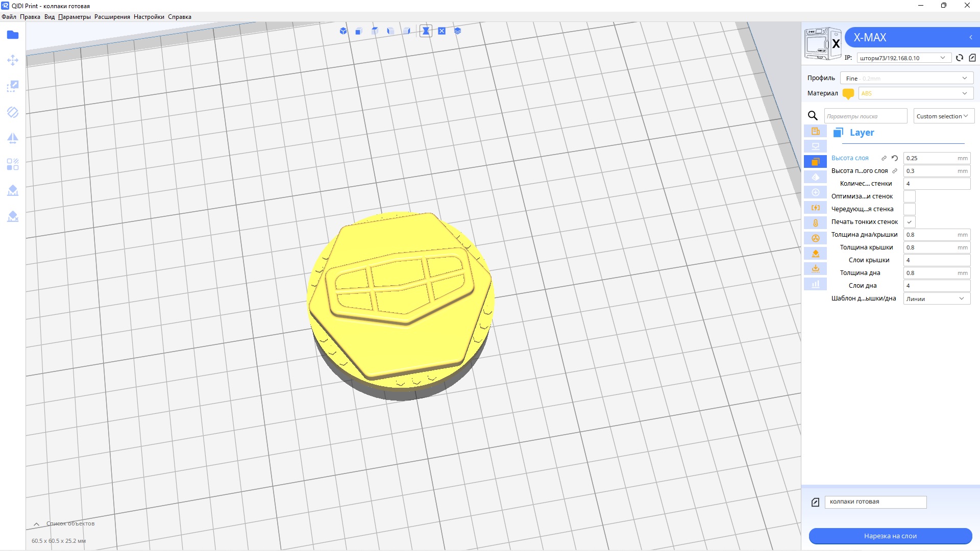Switch to top view cube icon
The image size is (980, 551).
pyautogui.click(x=375, y=31)
